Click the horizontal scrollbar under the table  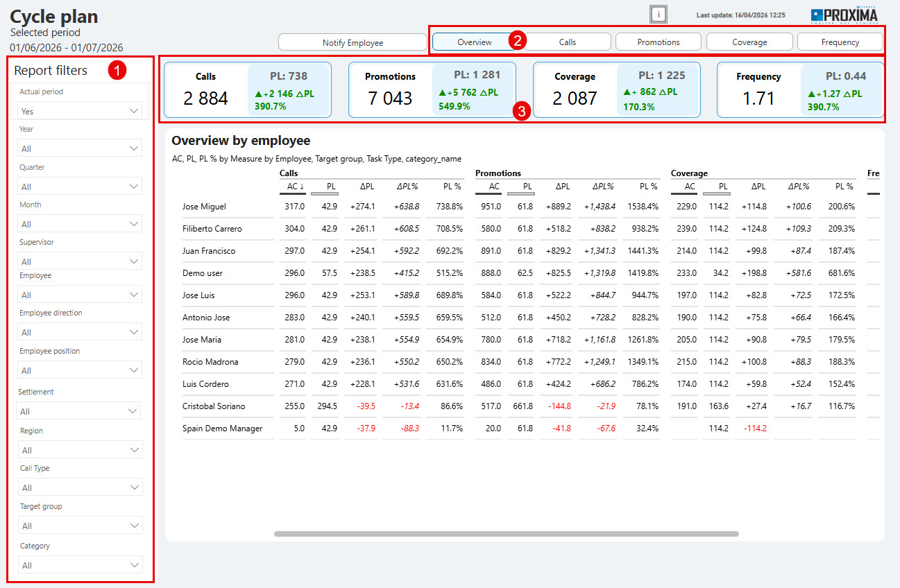pyautogui.click(x=507, y=534)
